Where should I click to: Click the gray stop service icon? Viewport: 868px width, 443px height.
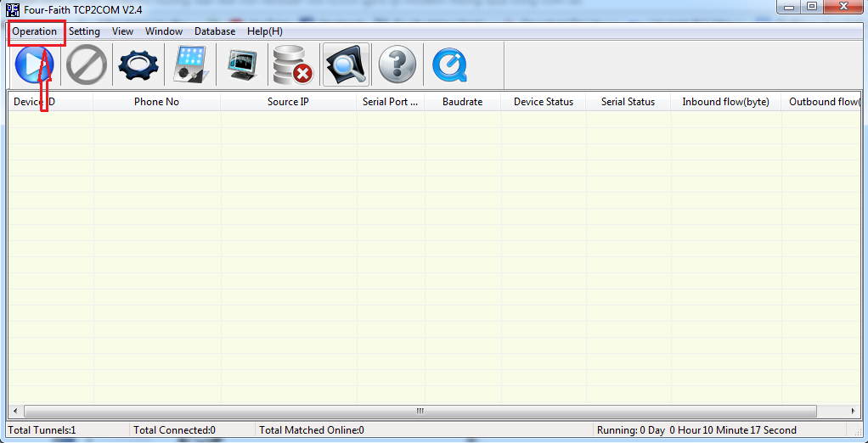87,65
